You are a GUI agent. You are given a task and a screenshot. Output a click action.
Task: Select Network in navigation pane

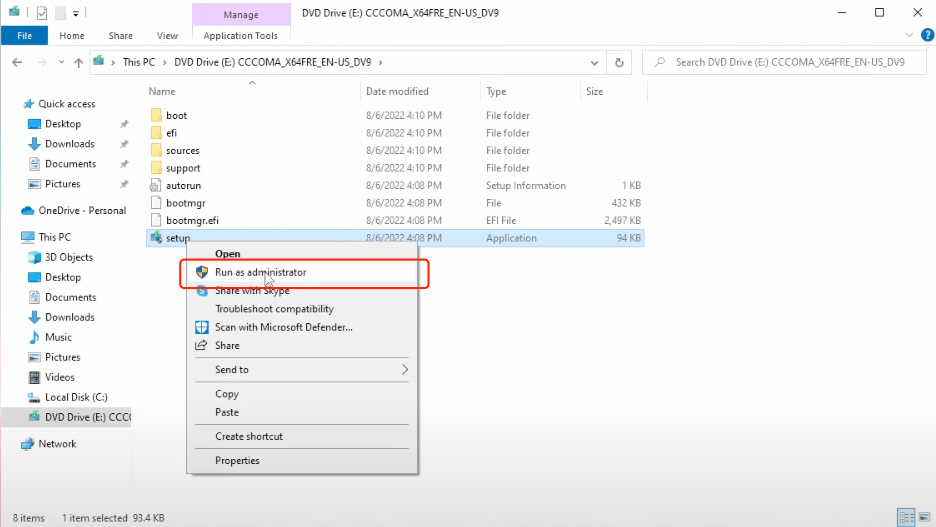(57, 444)
